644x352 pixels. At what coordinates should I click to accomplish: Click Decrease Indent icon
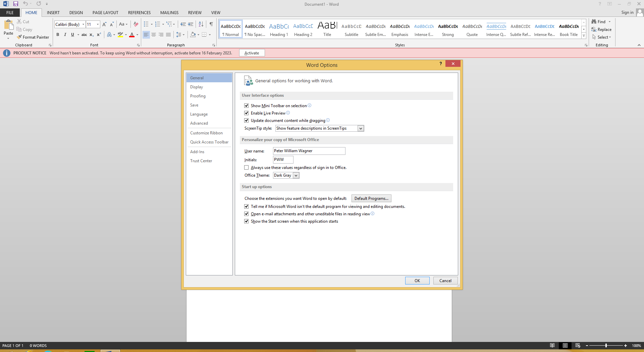click(x=183, y=24)
